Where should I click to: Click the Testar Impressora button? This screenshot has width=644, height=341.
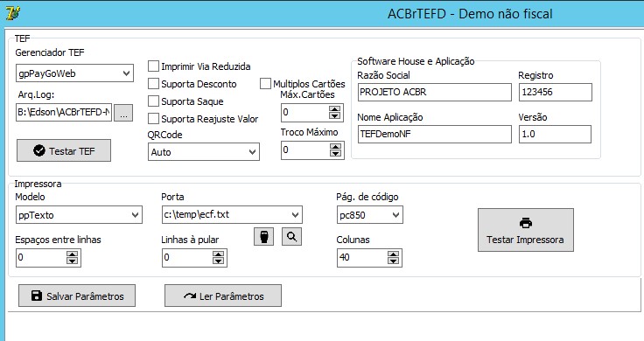[526, 230]
